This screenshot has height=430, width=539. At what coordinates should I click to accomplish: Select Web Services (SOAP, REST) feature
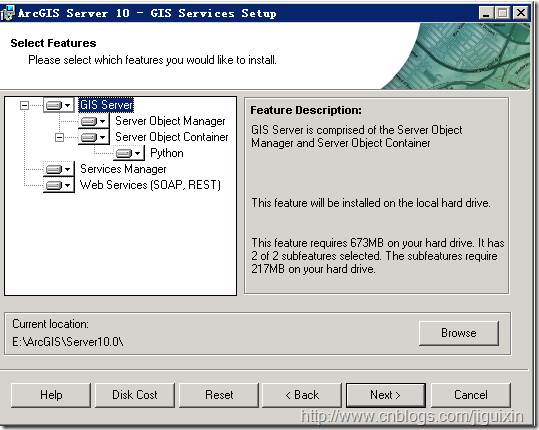[x=150, y=185]
